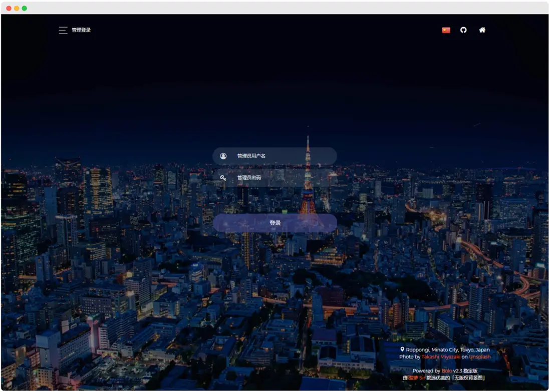550x392 pixels.
Task: Open the Unsplash link
Action: 480,357
